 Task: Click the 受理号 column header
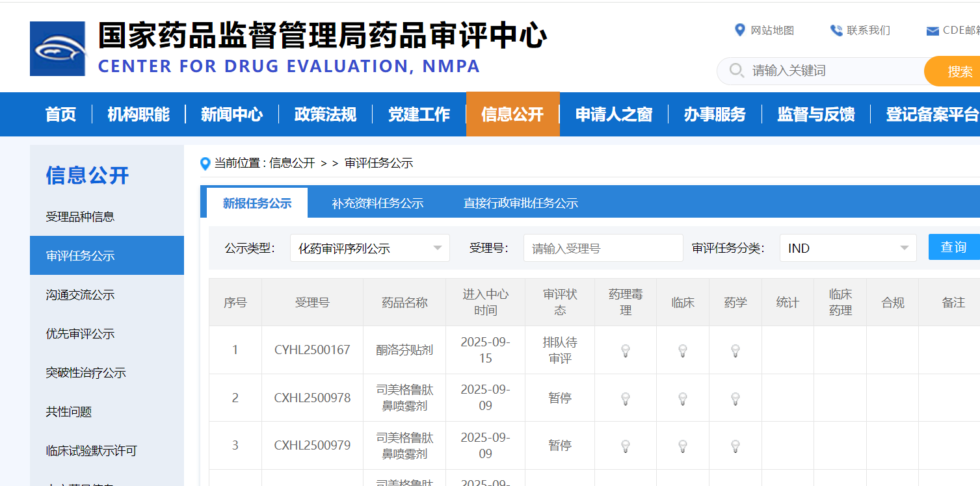pos(312,302)
